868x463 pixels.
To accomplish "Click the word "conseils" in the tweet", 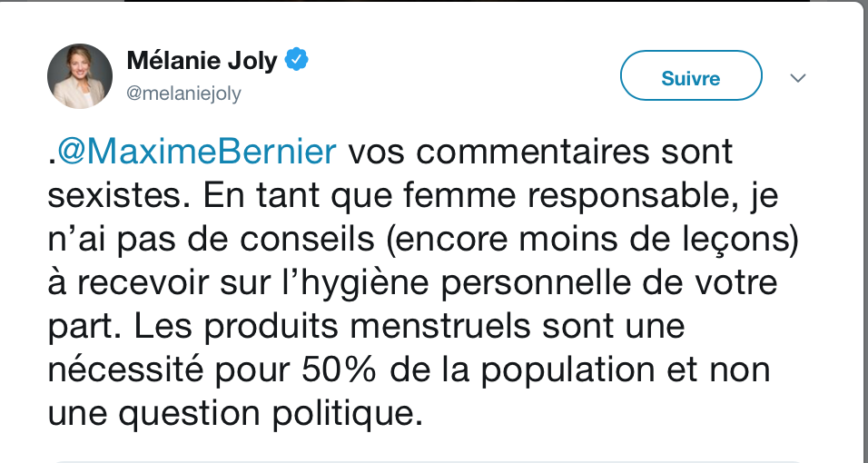I will tap(307, 240).
